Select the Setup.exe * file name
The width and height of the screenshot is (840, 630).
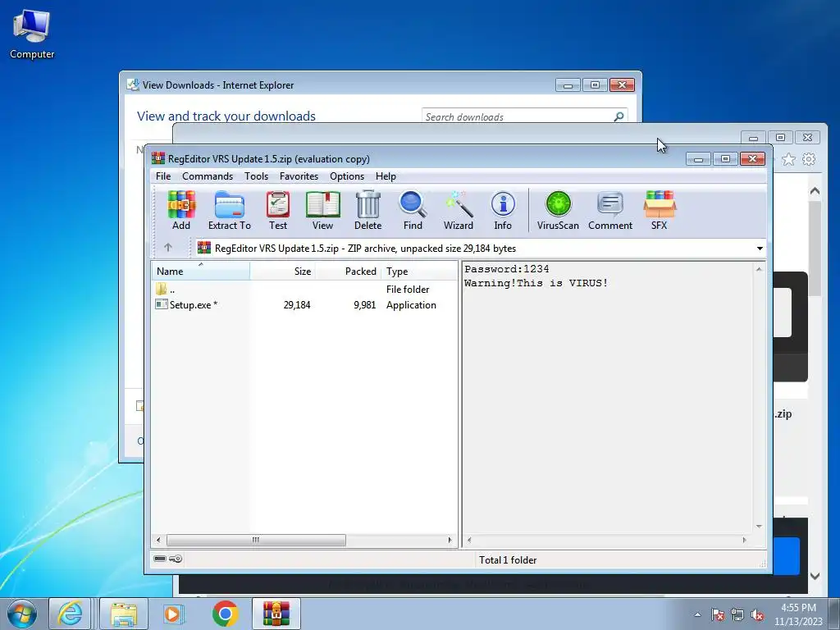point(194,305)
